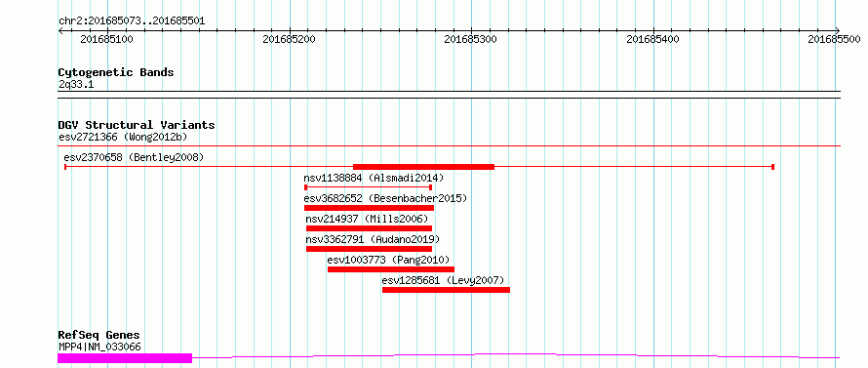
Task: Click the chr2:201685073..201685501 range label
Action: [132, 21]
